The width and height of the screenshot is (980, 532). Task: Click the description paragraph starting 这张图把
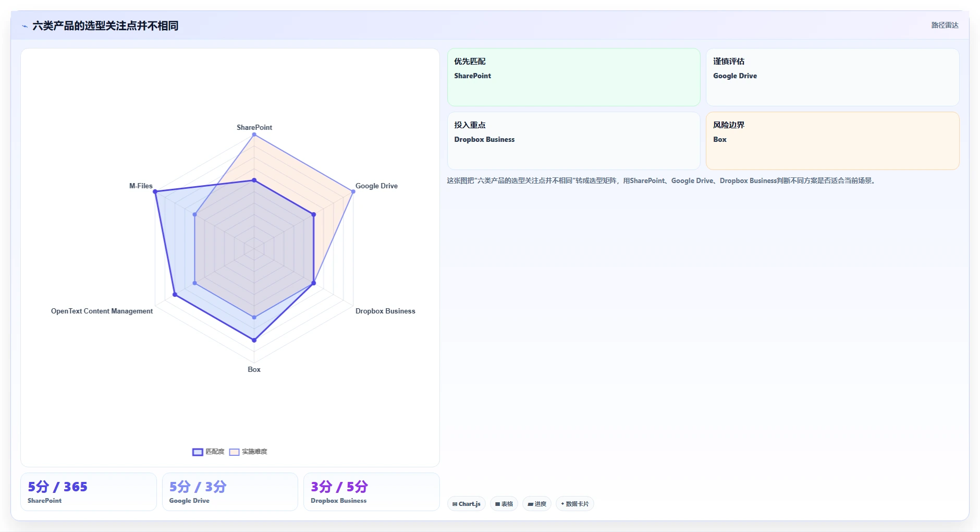(x=663, y=180)
